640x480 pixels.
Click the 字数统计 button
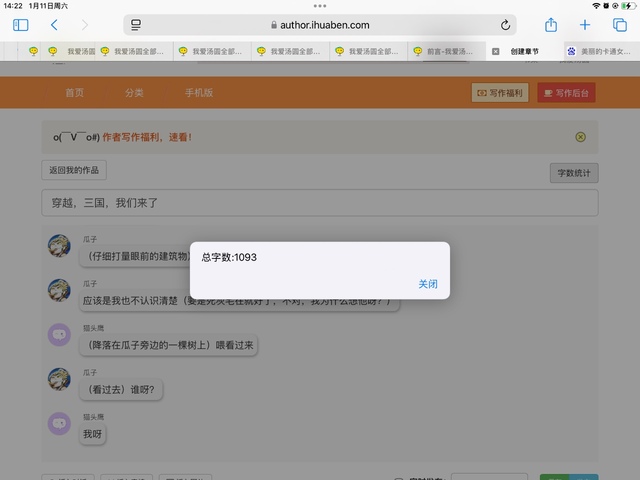(573, 173)
